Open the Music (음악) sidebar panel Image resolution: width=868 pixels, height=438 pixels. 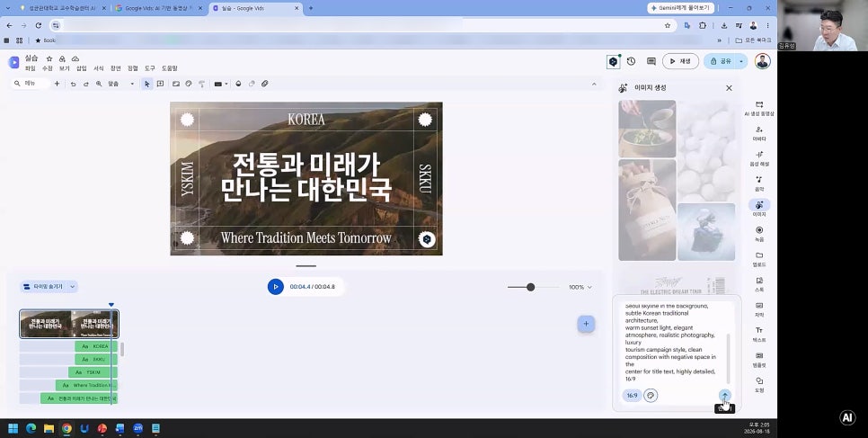coord(759,183)
